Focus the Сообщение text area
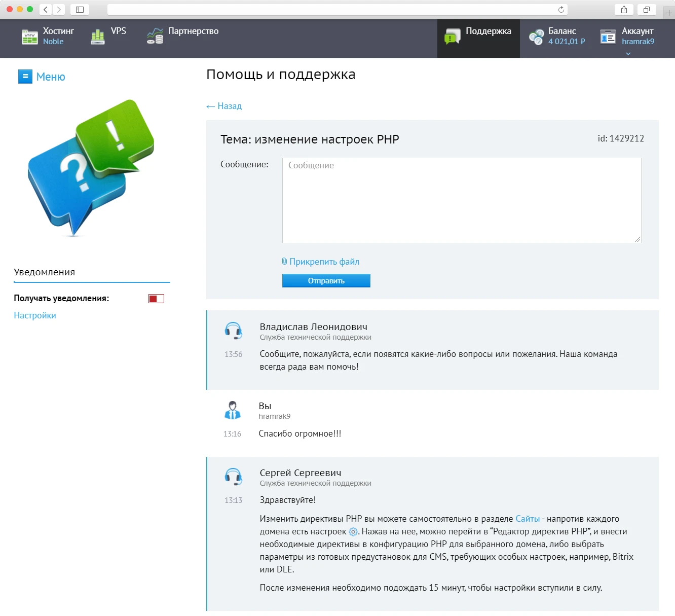Viewport: 675px width, 616px height. coord(462,201)
